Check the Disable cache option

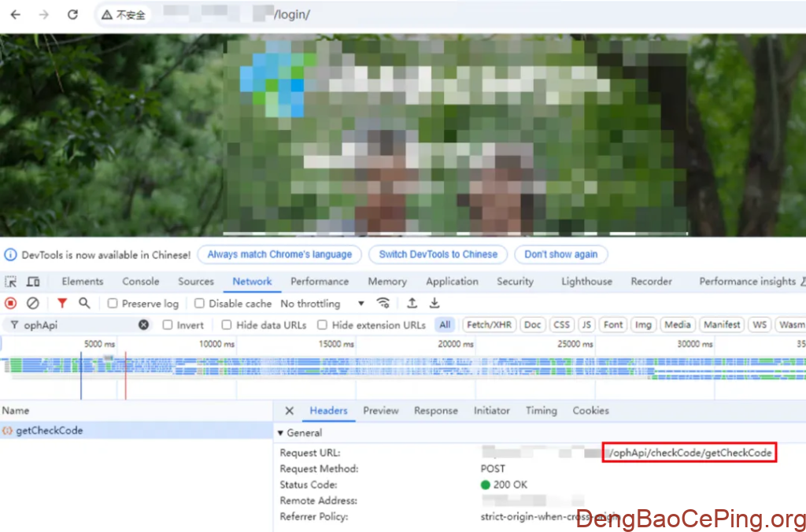(199, 304)
